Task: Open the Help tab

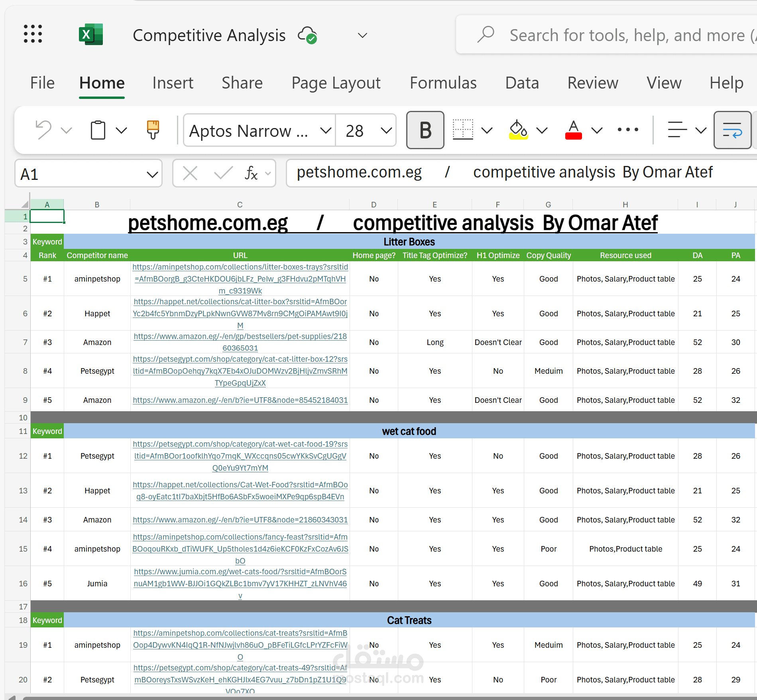Action: 726,83
